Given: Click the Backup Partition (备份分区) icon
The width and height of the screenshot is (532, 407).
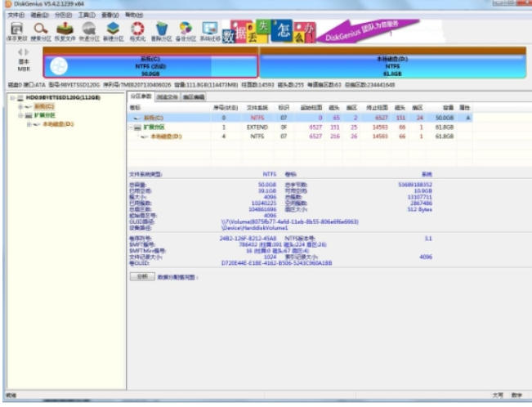Looking at the screenshot, I should click(186, 31).
